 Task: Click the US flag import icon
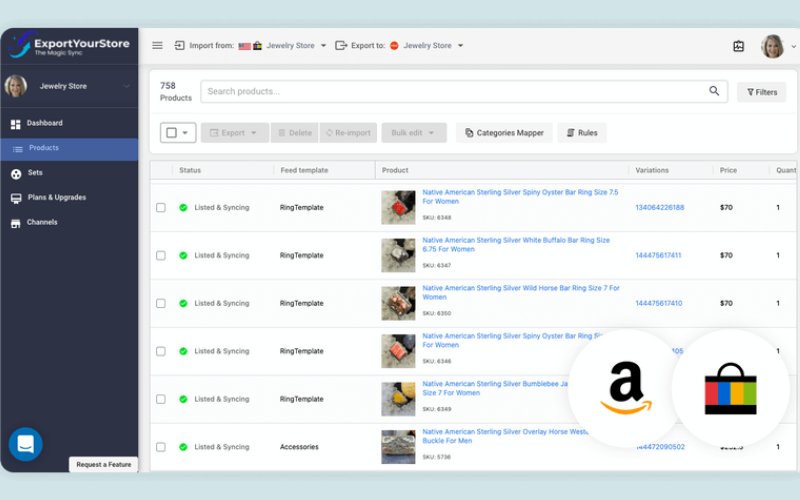[x=244, y=46]
